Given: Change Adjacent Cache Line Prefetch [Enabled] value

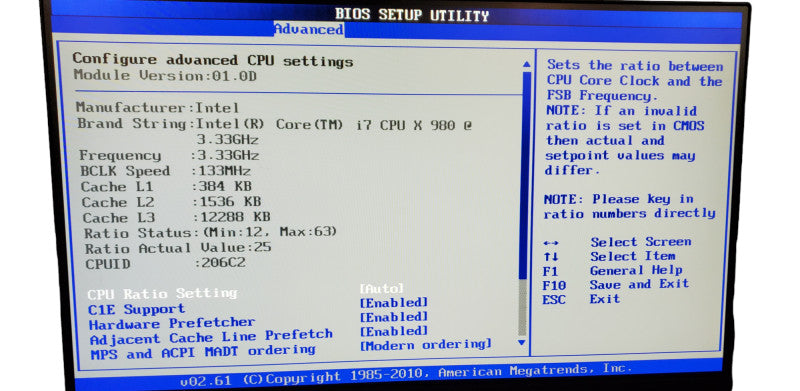Looking at the screenshot, I should pyautogui.click(x=393, y=331).
